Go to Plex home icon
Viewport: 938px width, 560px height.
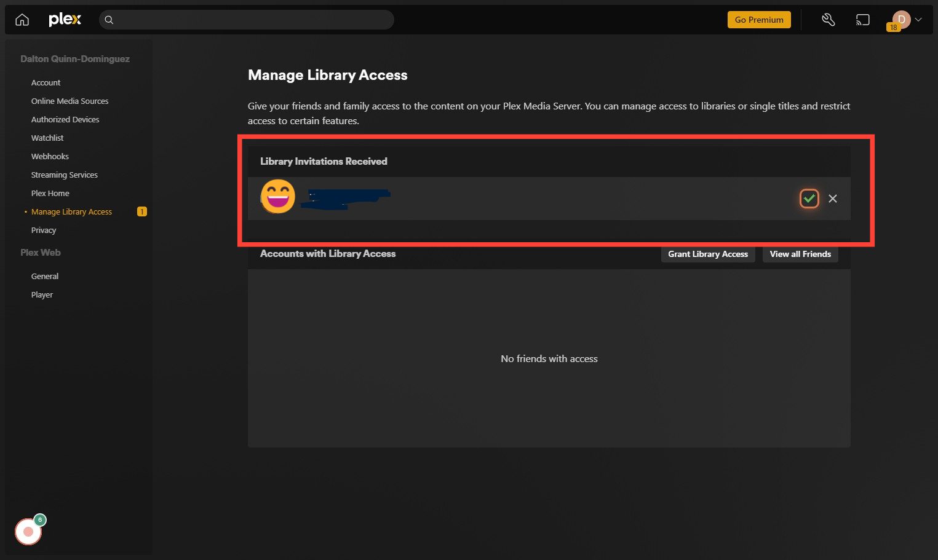point(22,20)
